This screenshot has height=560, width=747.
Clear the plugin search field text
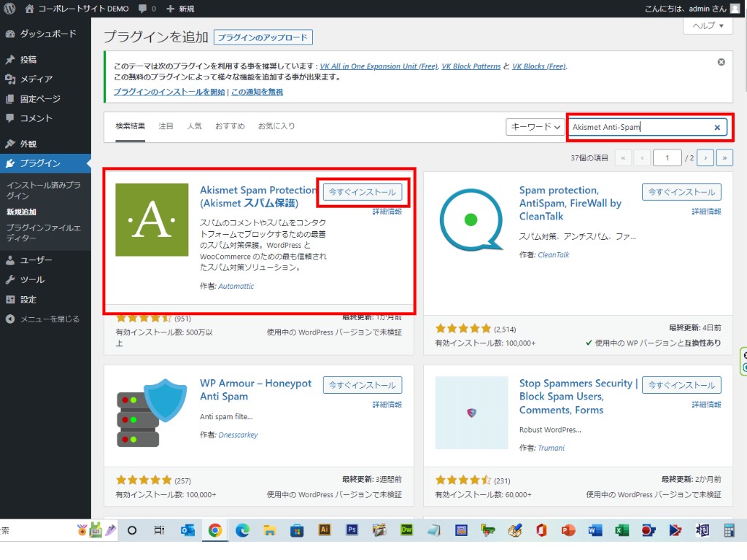coord(716,127)
